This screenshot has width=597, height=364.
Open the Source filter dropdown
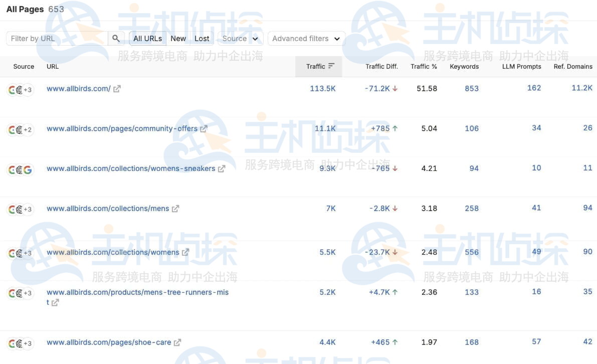(240, 39)
